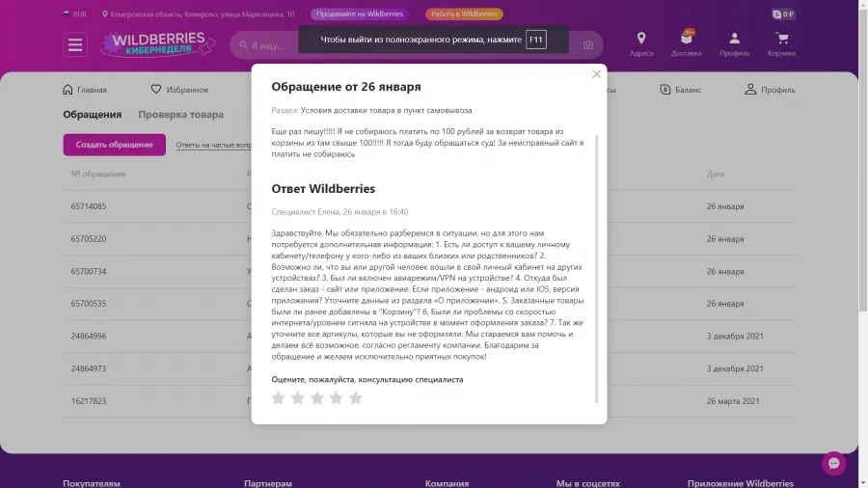Open Избранное favorites section
This screenshot has width=868, height=488.
tap(179, 90)
